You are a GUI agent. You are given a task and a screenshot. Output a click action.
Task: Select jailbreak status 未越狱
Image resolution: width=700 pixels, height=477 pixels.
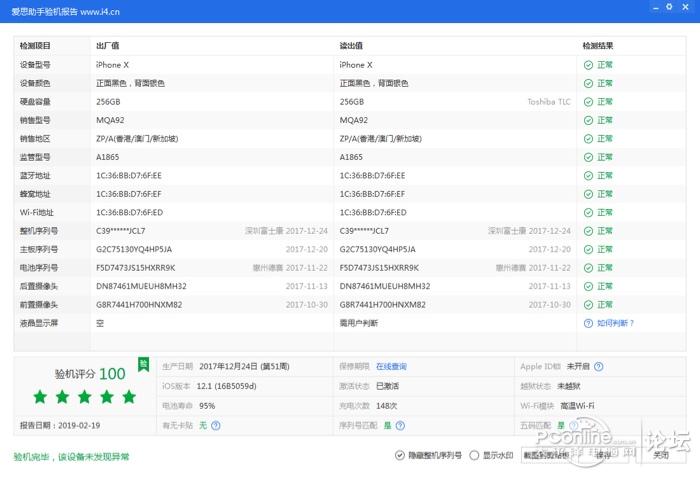(569, 386)
